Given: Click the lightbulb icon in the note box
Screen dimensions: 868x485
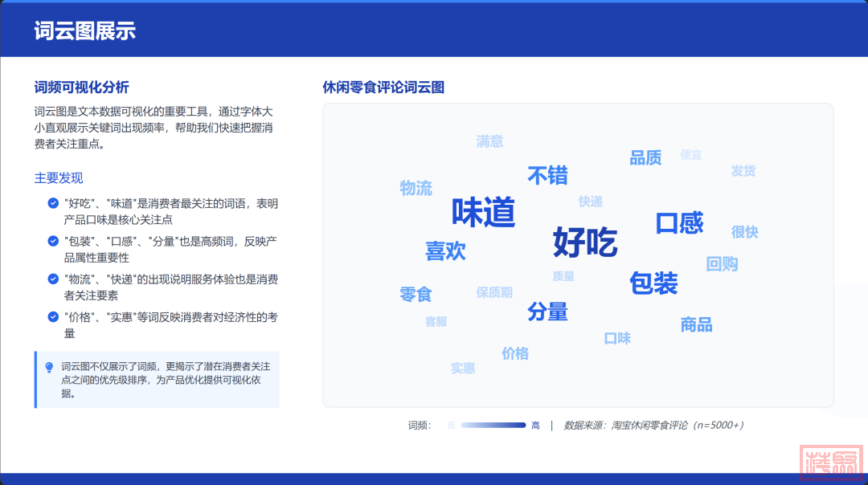Looking at the screenshot, I should [x=49, y=367].
